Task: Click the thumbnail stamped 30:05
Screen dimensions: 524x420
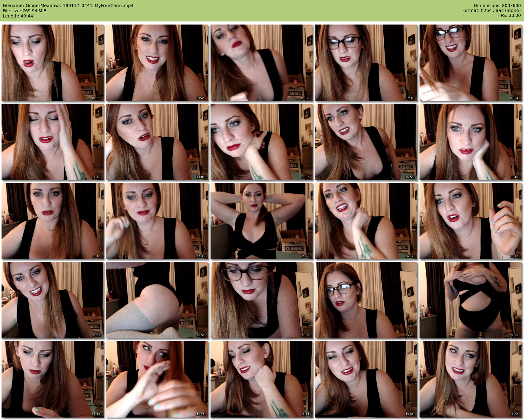Action: coord(53,300)
